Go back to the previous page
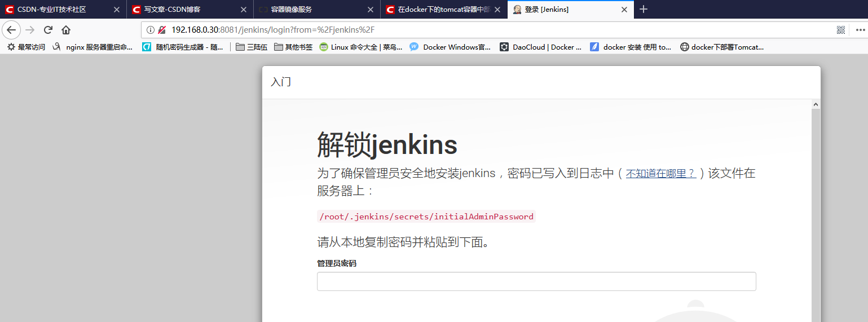868x322 pixels. click(11, 30)
